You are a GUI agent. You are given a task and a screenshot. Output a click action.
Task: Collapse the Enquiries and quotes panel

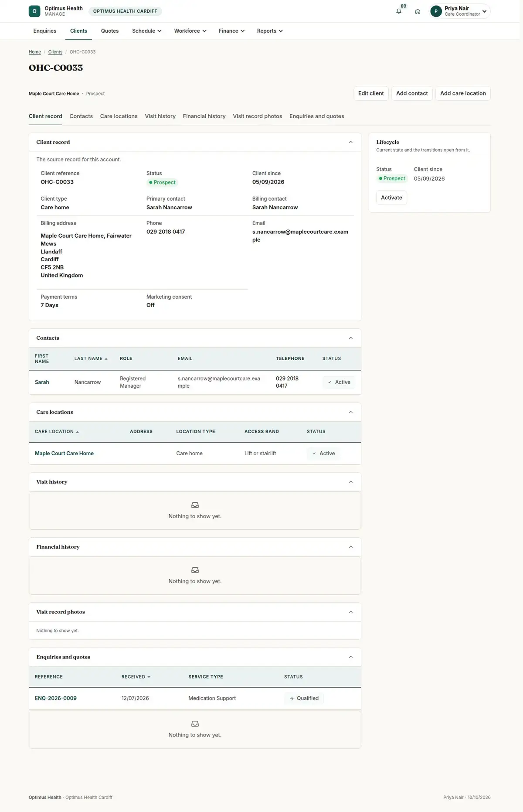coord(351,657)
